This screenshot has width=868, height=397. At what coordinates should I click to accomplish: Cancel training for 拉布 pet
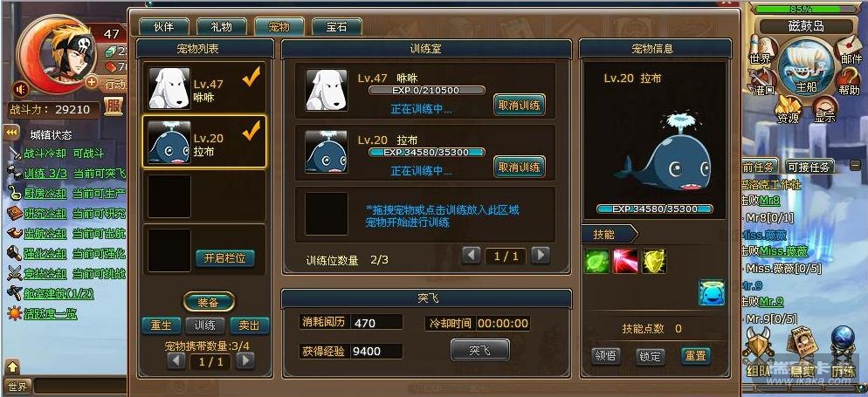pos(519,167)
